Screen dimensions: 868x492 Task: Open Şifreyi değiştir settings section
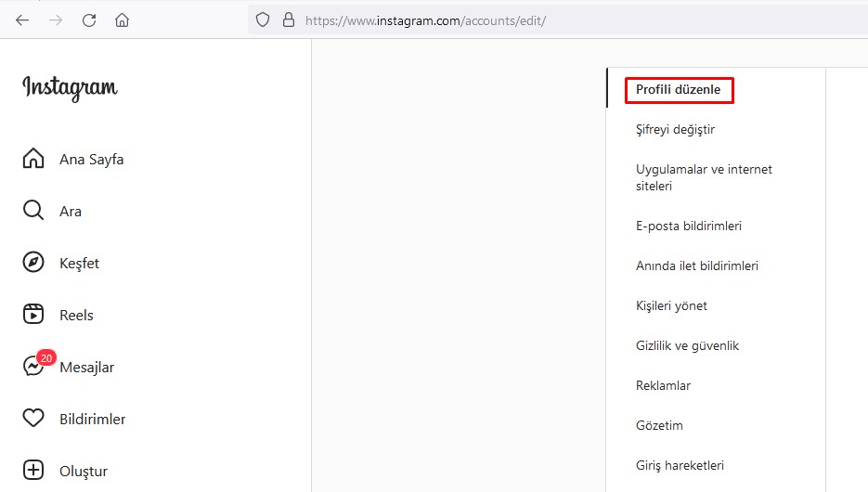pyautogui.click(x=675, y=130)
